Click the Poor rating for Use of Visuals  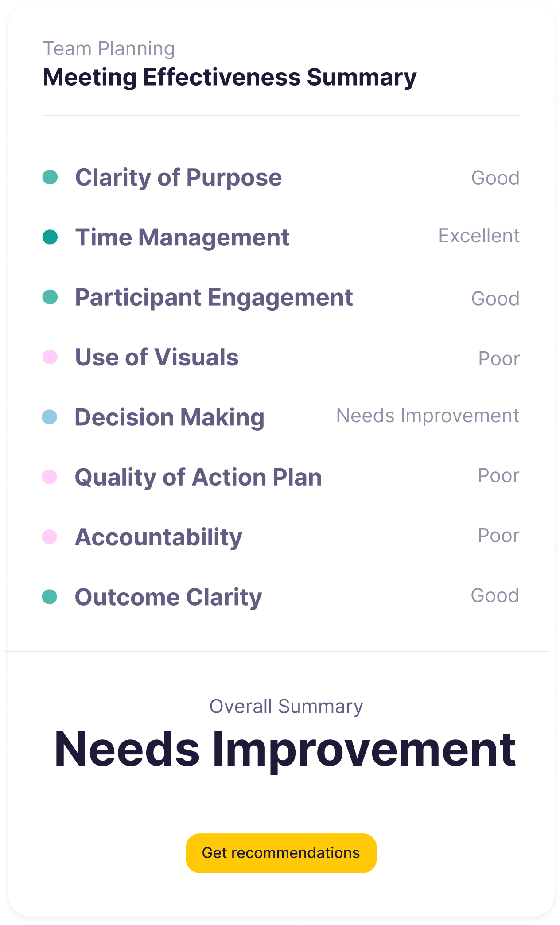(499, 358)
